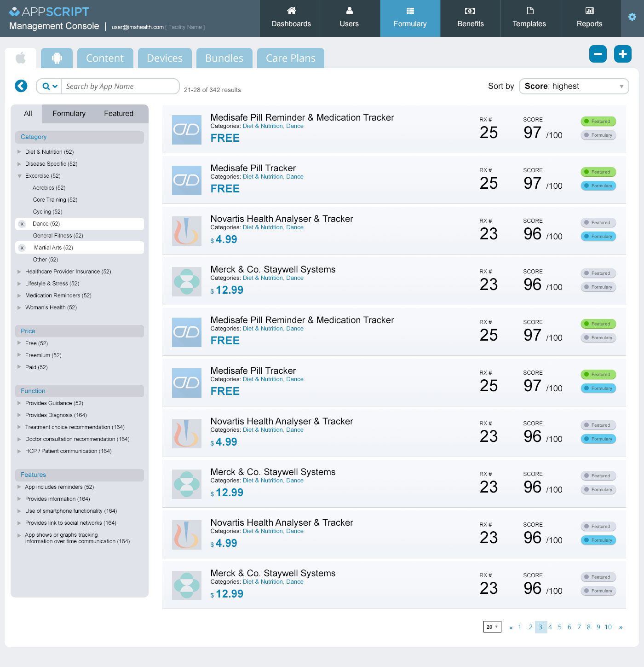This screenshot has width=644, height=667.
Task: Open first Novartis Health Analyser app icon
Action: [x=187, y=231]
